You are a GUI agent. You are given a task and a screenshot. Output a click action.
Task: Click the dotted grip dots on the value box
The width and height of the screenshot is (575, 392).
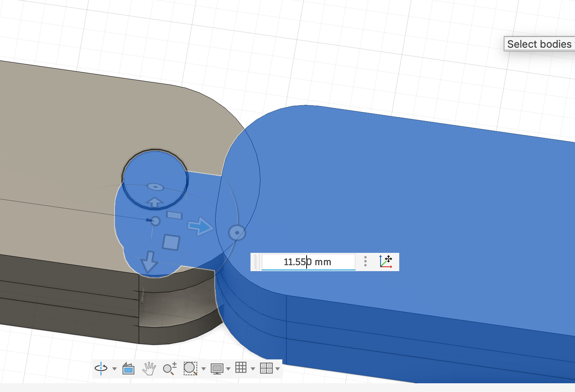365,262
